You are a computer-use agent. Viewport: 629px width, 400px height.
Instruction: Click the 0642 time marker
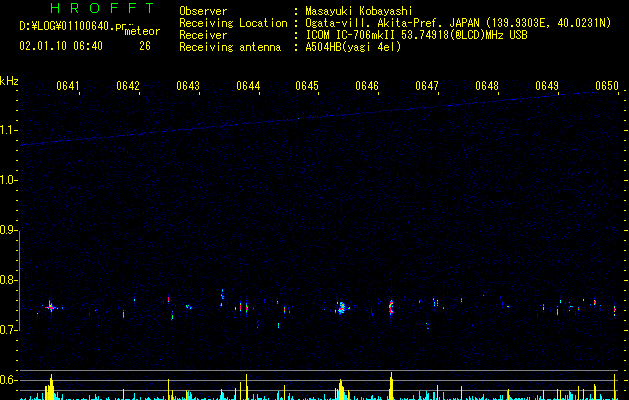[128, 86]
